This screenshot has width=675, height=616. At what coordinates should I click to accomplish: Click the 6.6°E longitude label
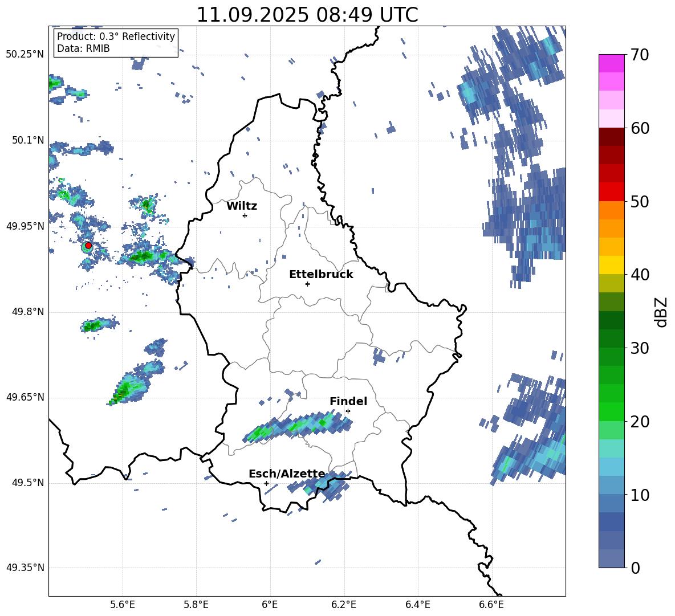pyautogui.click(x=491, y=605)
